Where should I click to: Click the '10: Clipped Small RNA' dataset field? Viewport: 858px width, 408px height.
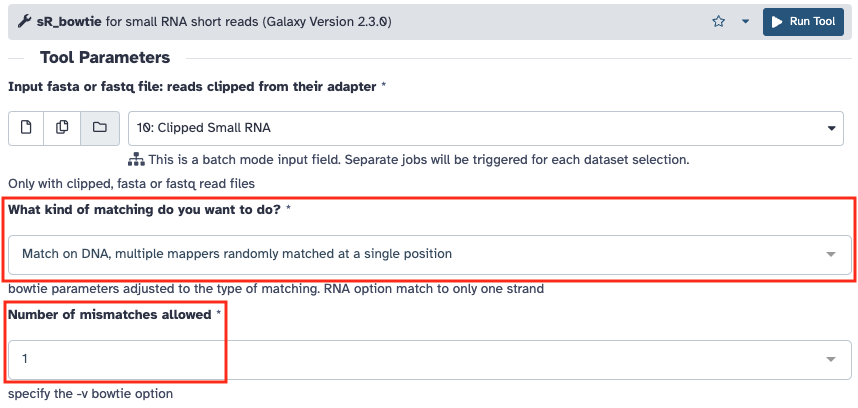coord(470,128)
